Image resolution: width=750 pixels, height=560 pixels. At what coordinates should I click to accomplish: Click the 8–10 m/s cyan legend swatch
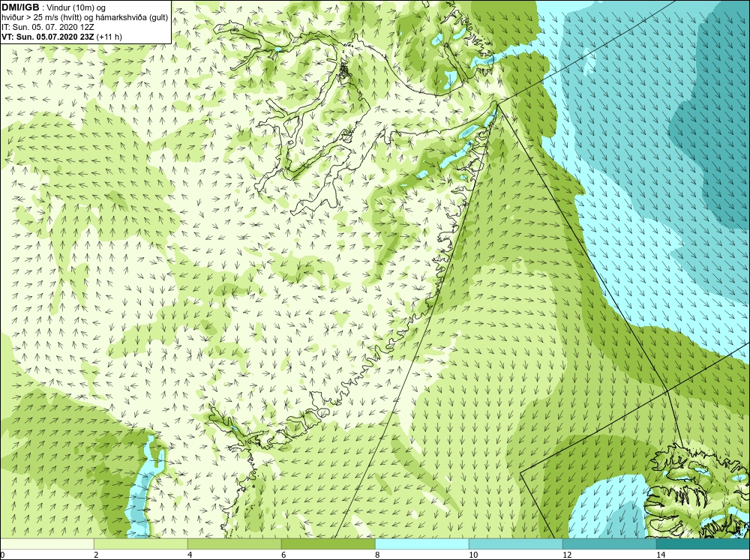click(x=421, y=544)
